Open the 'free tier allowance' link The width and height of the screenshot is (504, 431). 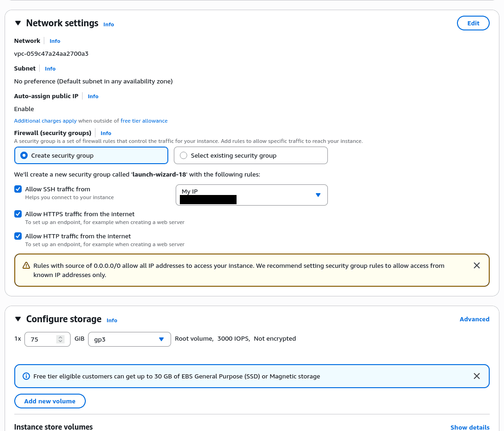click(143, 120)
